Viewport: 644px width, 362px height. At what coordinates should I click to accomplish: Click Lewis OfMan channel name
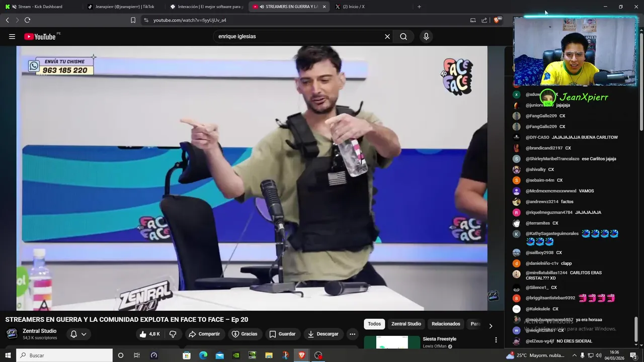coord(434,346)
